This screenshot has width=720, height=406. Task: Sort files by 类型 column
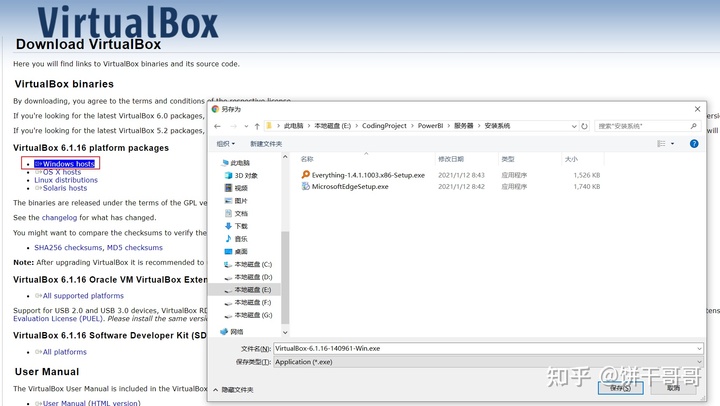pos(508,159)
